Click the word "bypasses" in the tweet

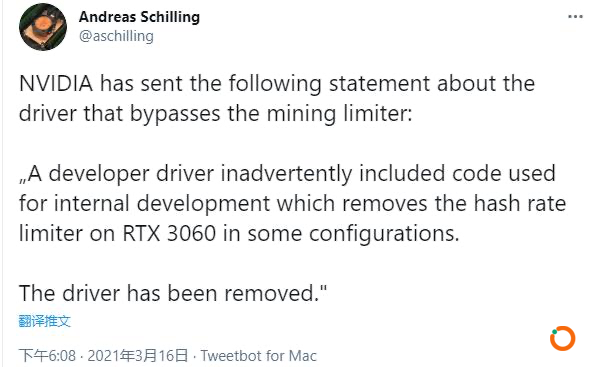point(175,113)
